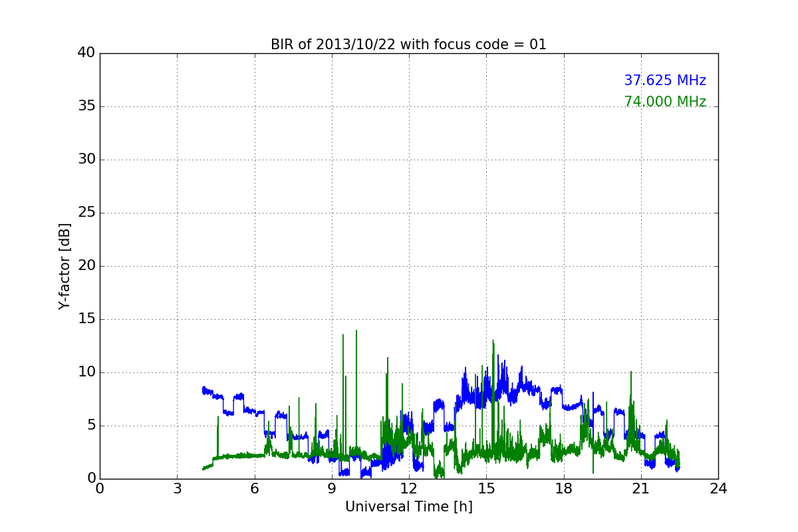
Task: Click the 'Y-factor [dB]' axis label
Action: [65, 266]
